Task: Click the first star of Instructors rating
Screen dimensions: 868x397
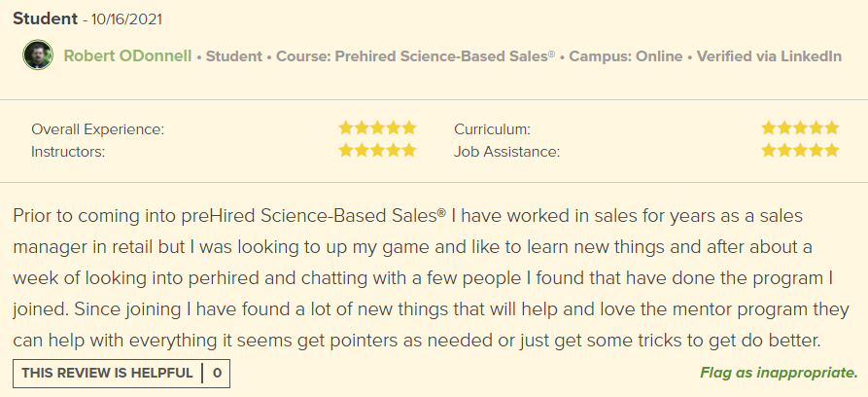Action: (346, 151)
